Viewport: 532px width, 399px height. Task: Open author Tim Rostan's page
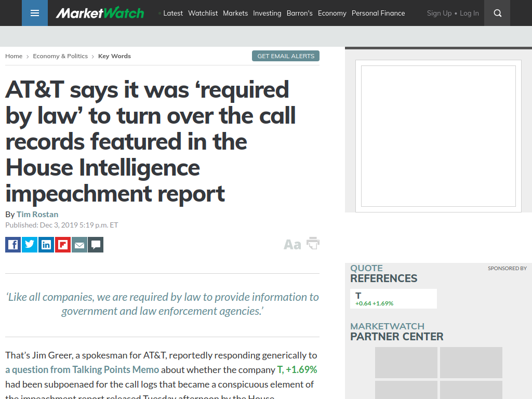pos(37,215)
